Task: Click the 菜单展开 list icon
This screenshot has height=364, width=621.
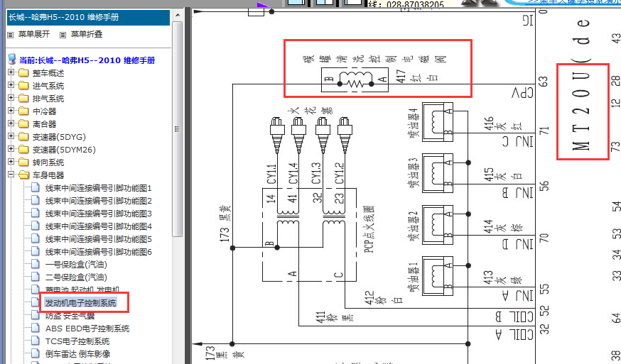Action: point(11,35)
